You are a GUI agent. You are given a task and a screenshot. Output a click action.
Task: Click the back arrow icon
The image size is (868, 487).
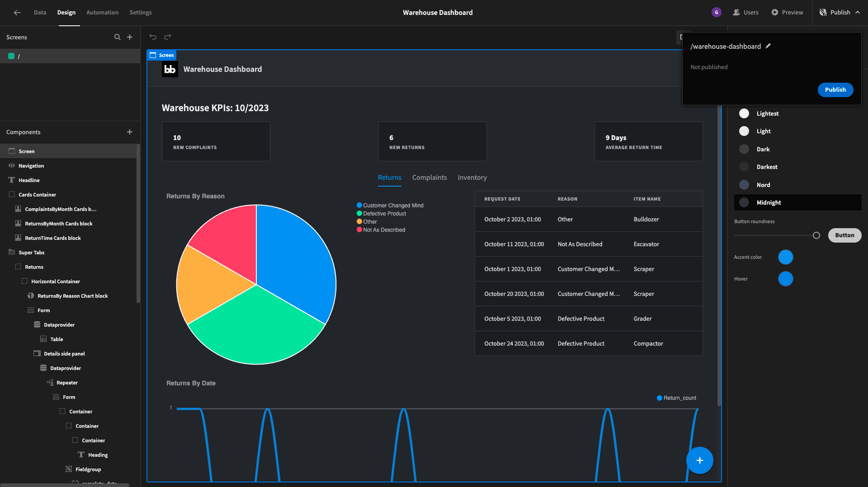coord(17,13)
